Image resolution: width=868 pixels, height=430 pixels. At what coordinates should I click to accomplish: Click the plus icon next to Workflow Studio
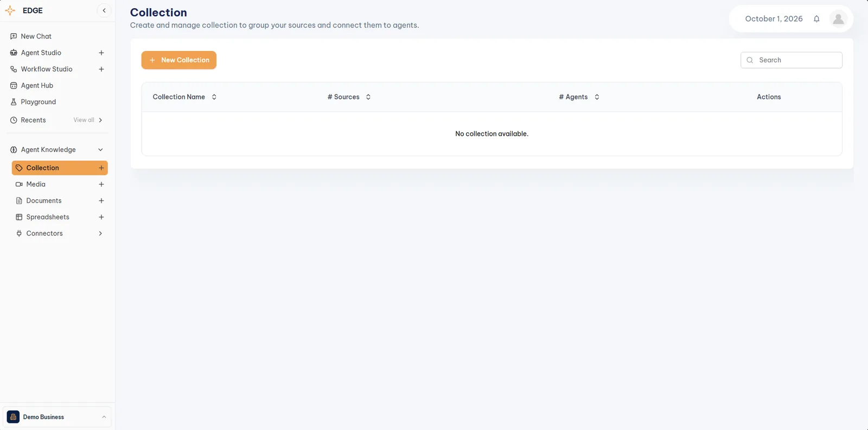point(101,69)
